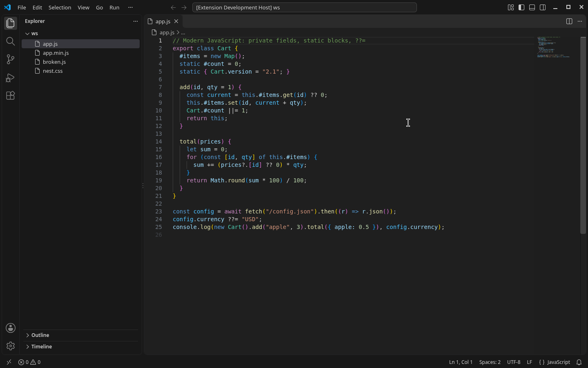Select the app.js editor tab
The width and height of the screenshot is (588, 368).
coord(163,21)
